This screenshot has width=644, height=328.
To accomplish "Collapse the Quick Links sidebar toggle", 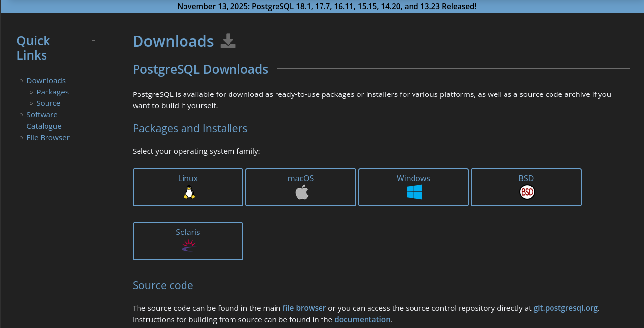I will 93,40.
